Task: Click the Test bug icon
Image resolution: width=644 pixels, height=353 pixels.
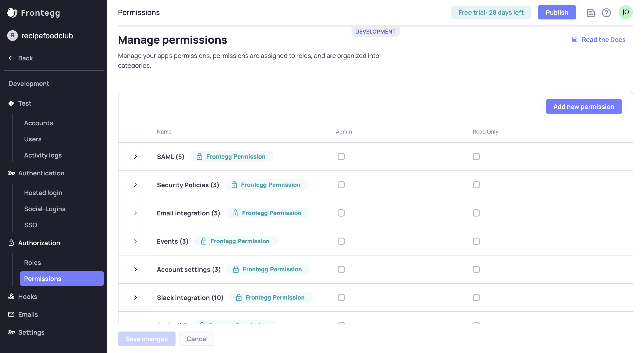Action: pos(11,103)
